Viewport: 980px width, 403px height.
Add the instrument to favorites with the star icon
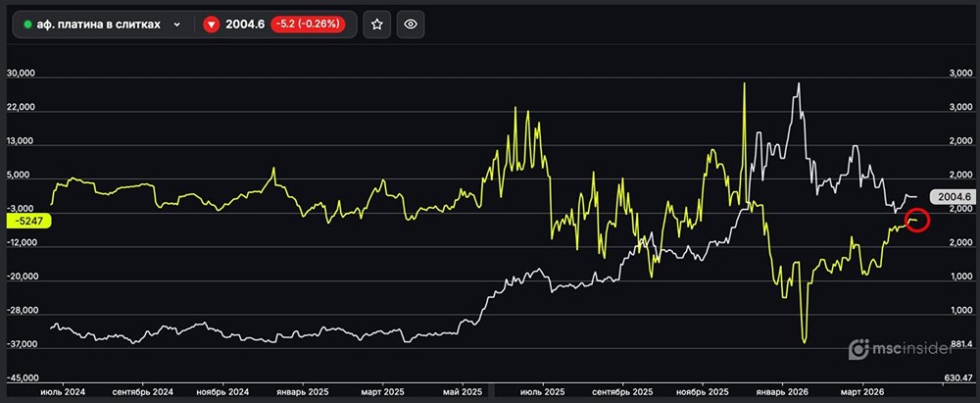(x=377, y=25)
